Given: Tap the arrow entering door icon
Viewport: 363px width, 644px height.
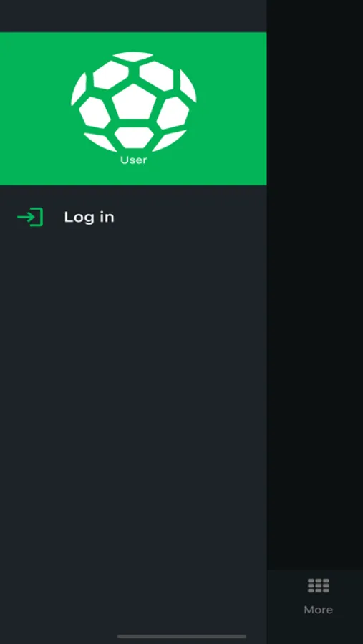Looking at the screenshot, I should (30, 218).
